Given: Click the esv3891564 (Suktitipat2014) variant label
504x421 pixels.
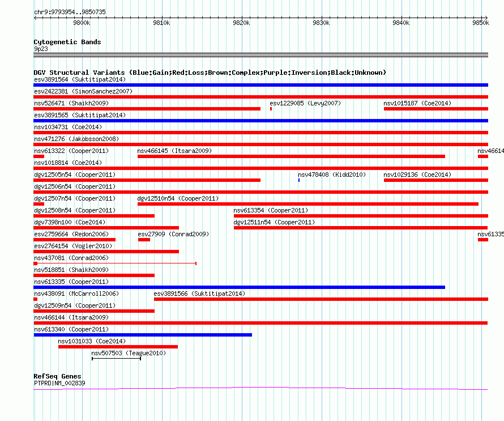Looking at the screenshot, I should (x=80, y=79).
